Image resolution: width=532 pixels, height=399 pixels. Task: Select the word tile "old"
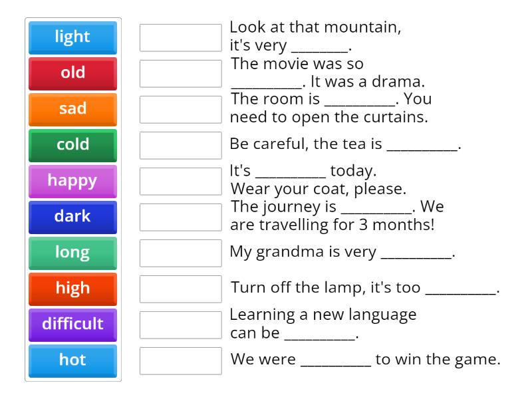72,73
